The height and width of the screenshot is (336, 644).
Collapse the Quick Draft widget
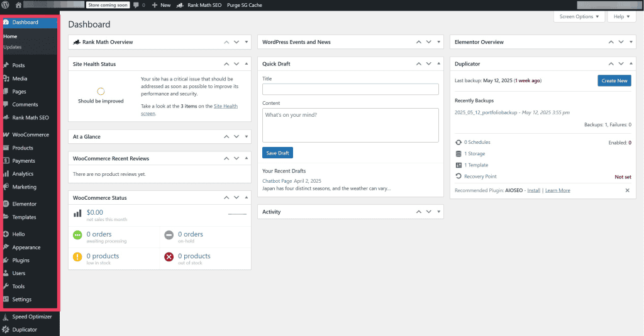pos(438,63)
